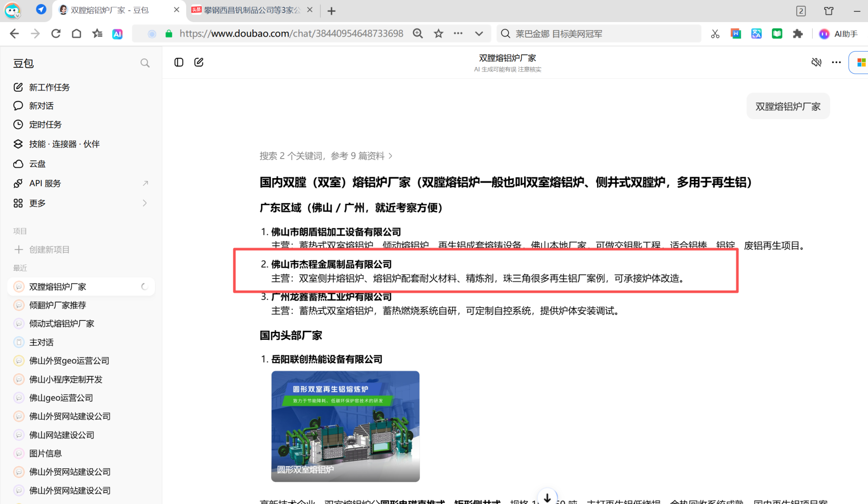Open the browser home page
The image size is (868, 504).
point(76,33)
